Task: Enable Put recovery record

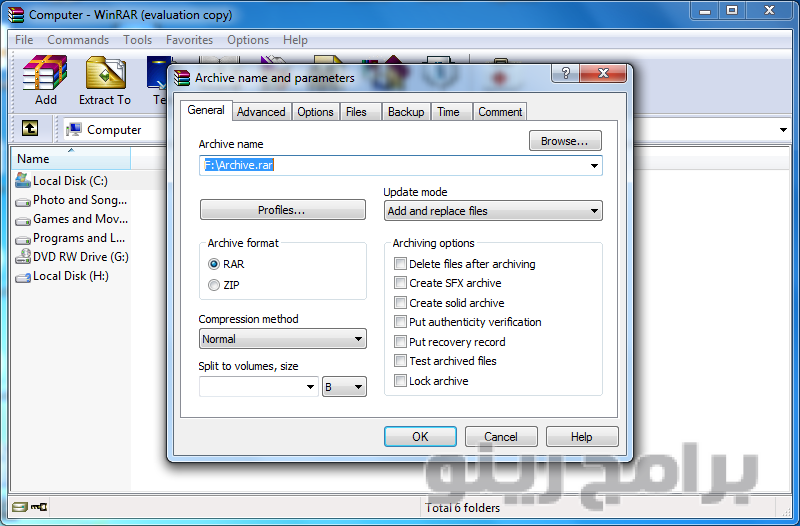Action: (x=400, y=341)
